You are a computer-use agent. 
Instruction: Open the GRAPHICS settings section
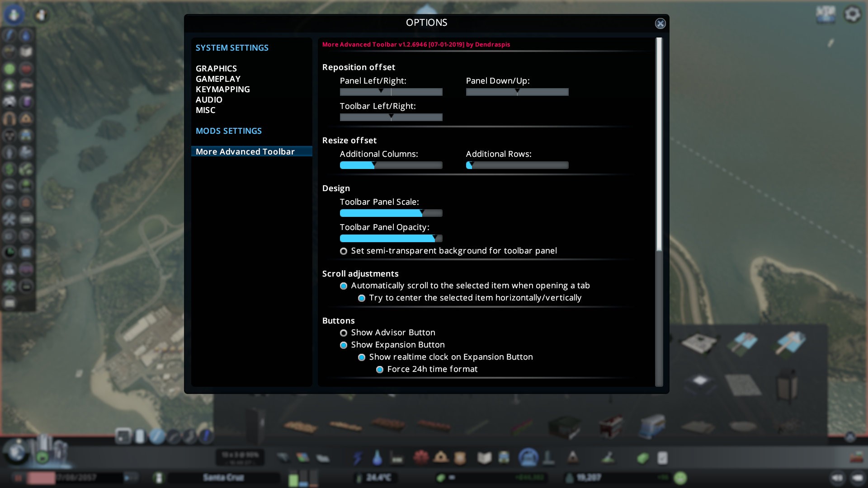coord(216,69)
